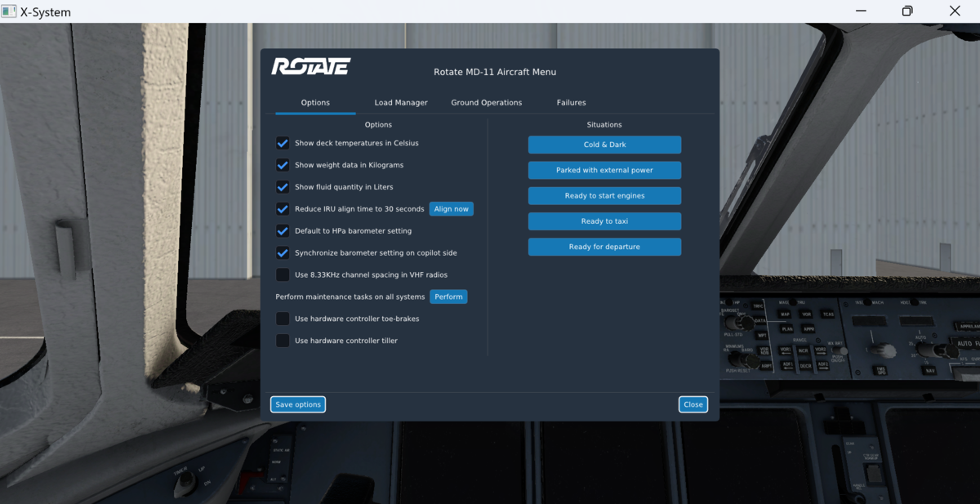Push the ADF1 pointer button
This screenshot has height=504, width=980.
click(x=787, y=366)
